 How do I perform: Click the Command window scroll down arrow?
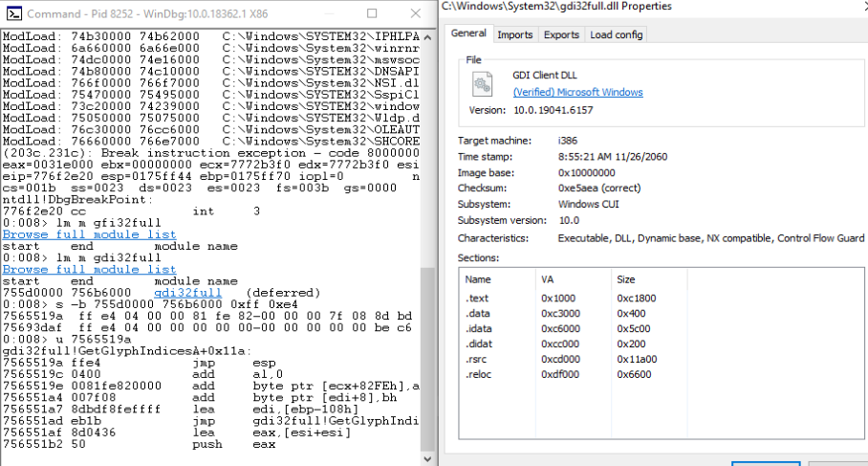point(427,459)
